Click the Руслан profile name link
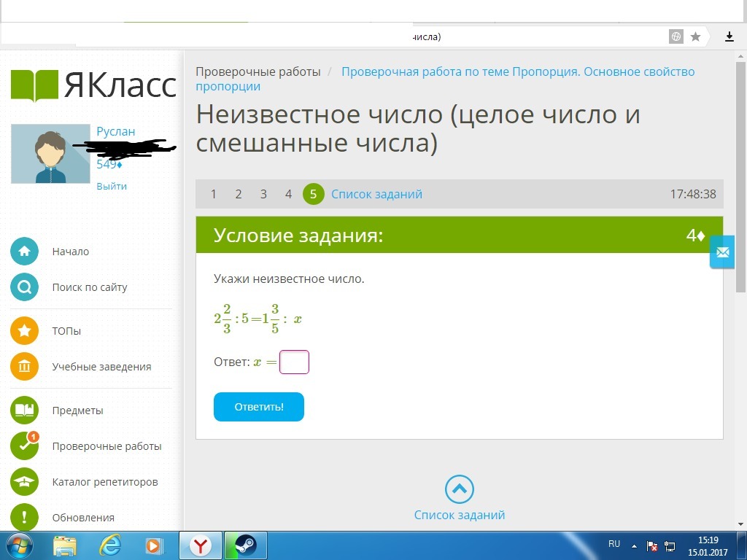The width and height of the screenshot is (747, 560). point(116,131)
